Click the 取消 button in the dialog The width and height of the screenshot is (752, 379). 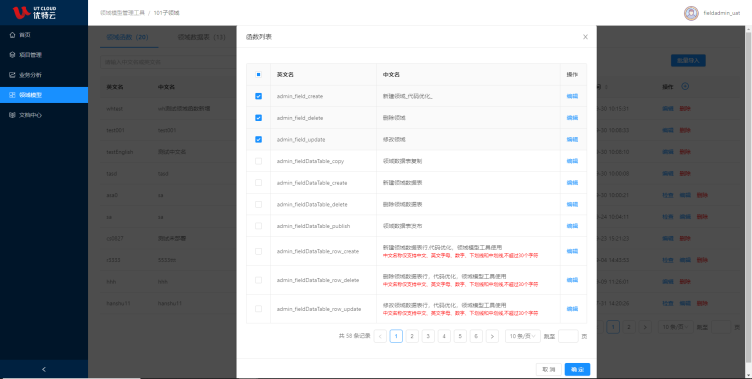point(549,369)
